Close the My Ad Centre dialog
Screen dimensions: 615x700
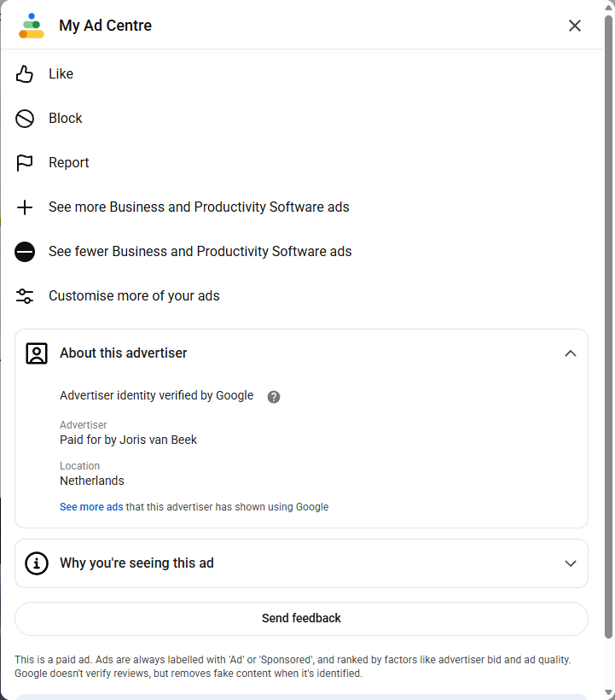coord(575,26)
